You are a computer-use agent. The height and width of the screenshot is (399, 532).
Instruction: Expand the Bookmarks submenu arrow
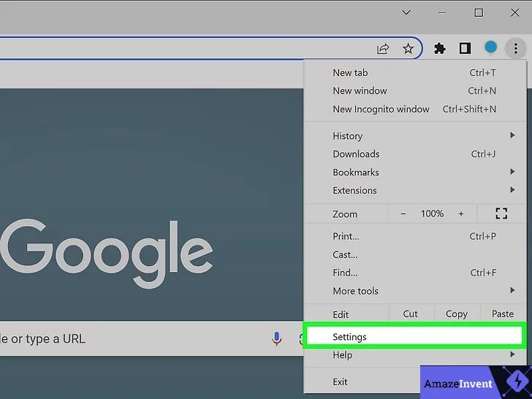pyautogui.click(x=512, y=172)
